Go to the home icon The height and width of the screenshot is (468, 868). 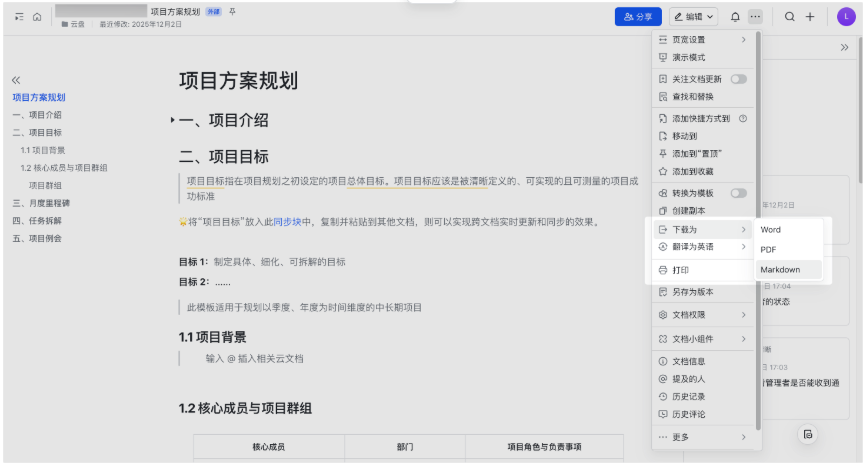point(37,17)
